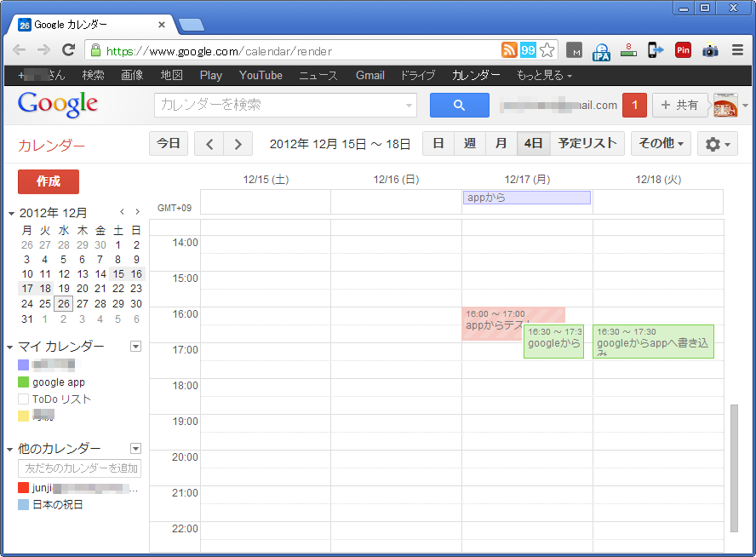Open the その他 dropdown menu
The width and height of the screenshot is (756, 557).
(661, 144)
